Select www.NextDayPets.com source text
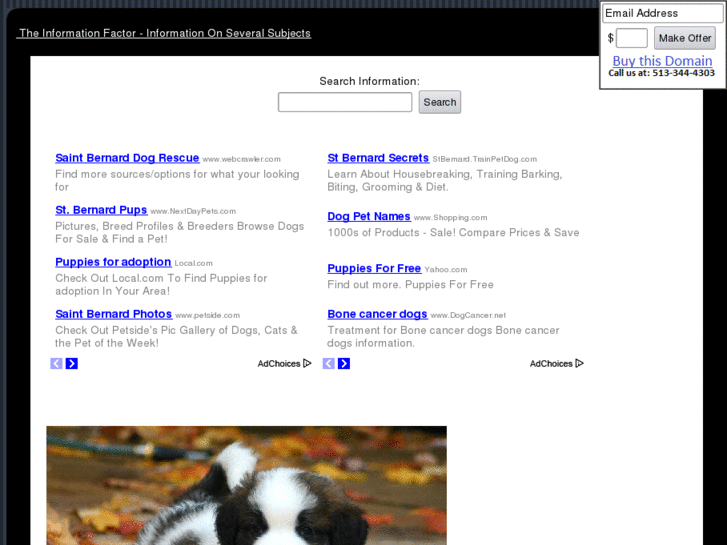This screenshot has width=727, height=545. (x=193, y=211)
